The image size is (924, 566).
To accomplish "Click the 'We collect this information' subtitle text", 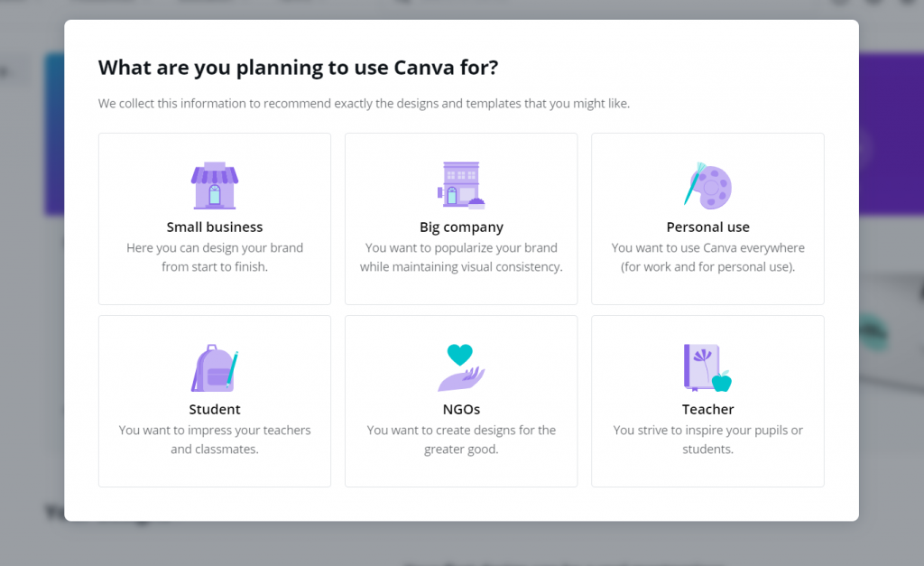I will [364, 104].
